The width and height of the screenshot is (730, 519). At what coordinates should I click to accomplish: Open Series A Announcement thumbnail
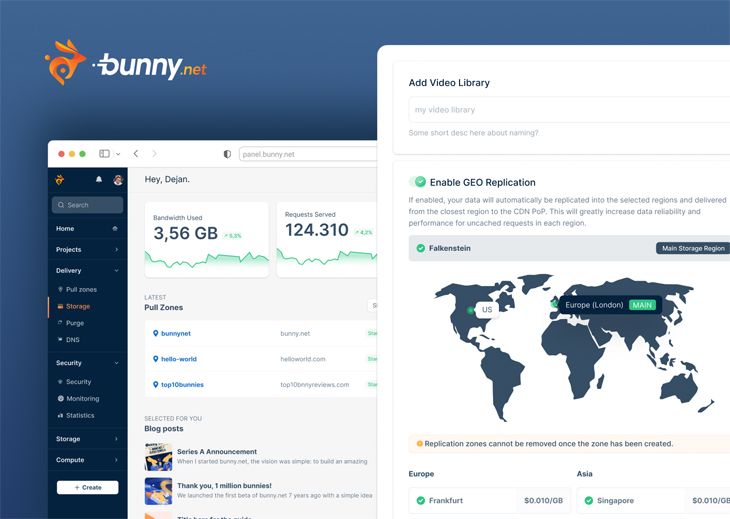click(158, 457)
